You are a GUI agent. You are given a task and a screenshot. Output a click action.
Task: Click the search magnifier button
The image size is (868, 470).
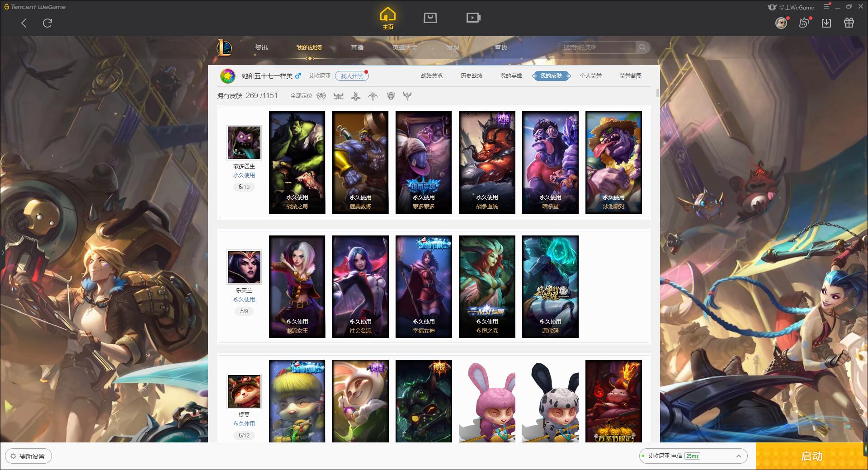pos(642,47)
